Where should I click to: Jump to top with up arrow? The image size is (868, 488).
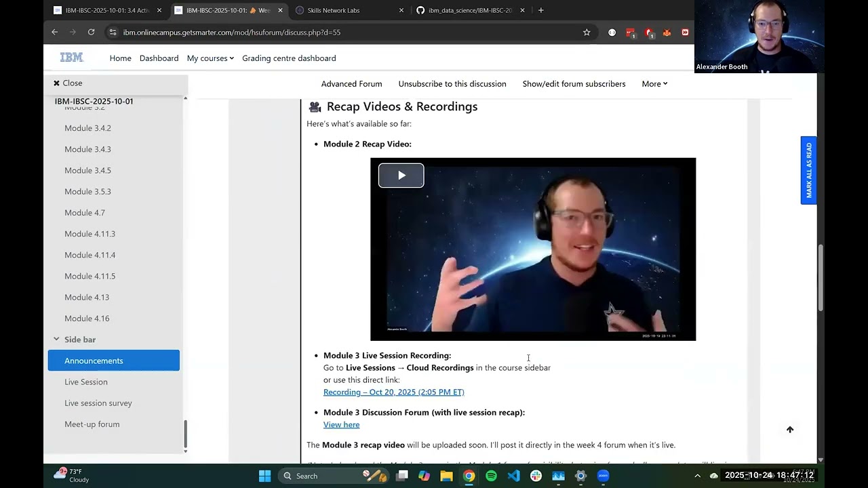(789, 430)
